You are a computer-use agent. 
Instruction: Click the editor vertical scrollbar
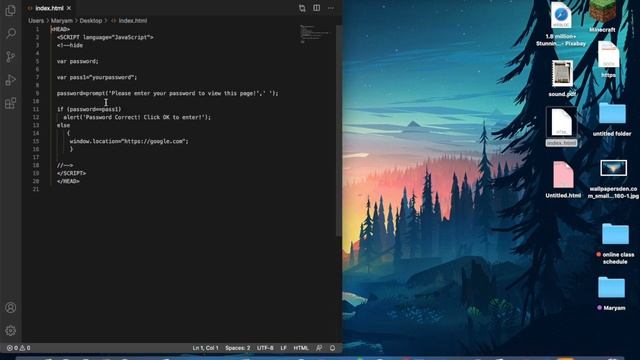338,131
